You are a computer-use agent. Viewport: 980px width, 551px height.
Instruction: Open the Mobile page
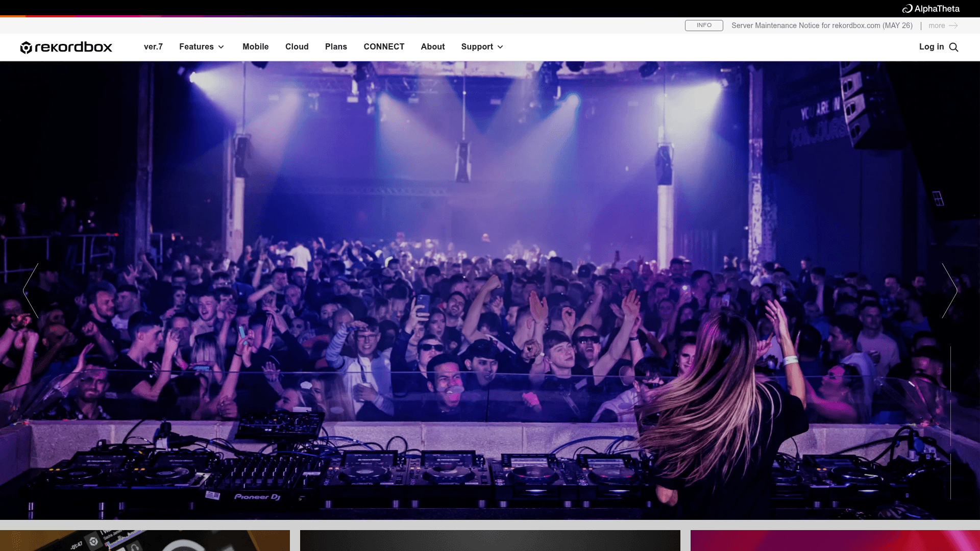click(256, 47)
